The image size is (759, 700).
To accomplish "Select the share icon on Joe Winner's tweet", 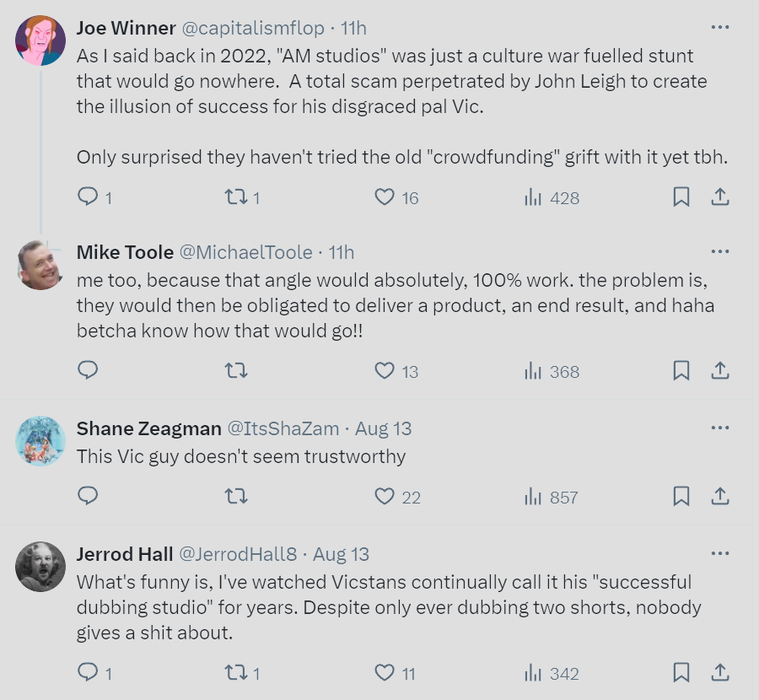I will [x=720, y=197].
